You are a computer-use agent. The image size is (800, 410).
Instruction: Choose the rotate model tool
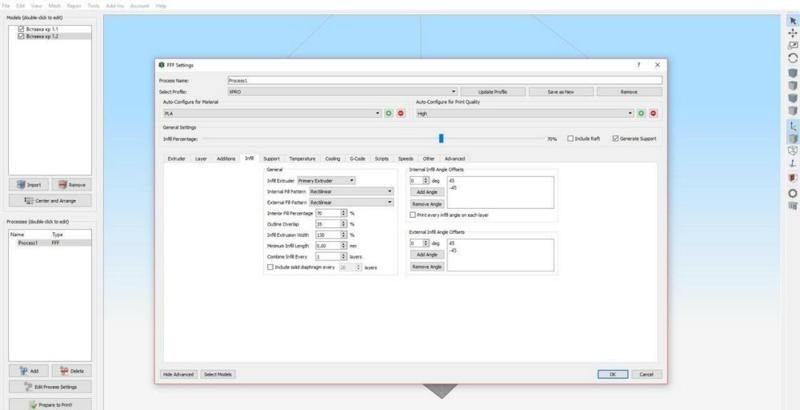click(x=793, y=59)
